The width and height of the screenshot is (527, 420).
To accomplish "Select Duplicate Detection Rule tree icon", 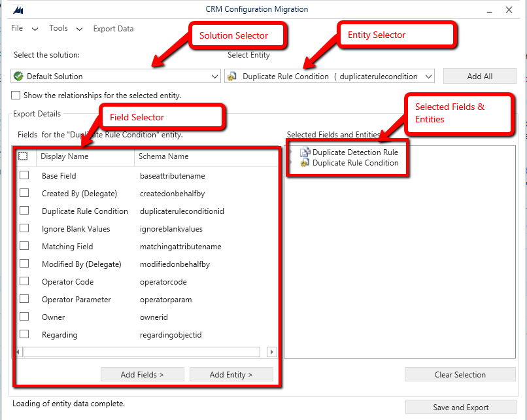I will [x=305, y=152].
